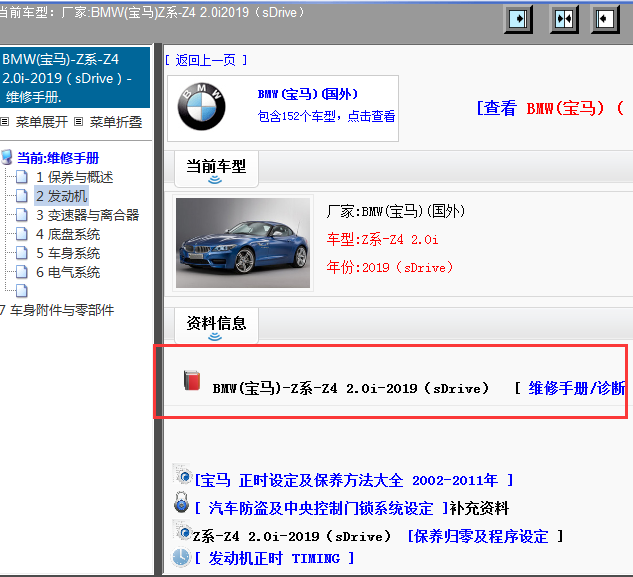Go back via 返回上一页 link
Viewport: 633px width, 577px height.
[206, 61]
